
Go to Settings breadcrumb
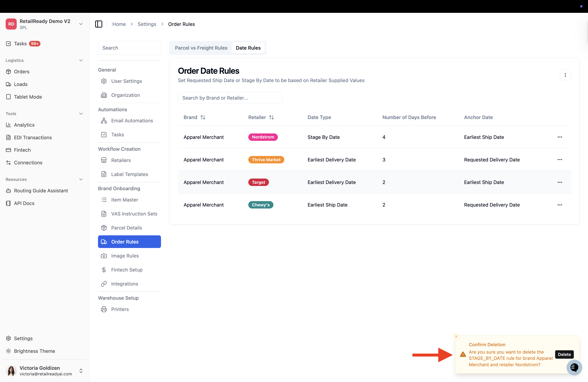[147, 24]
